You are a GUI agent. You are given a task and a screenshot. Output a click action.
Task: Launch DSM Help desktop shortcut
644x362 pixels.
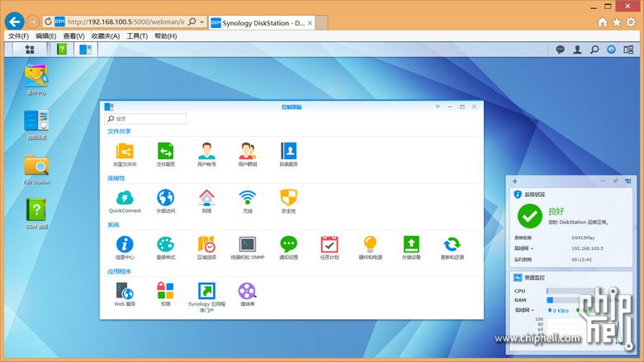pyautogui.click(x=36, y=210)
